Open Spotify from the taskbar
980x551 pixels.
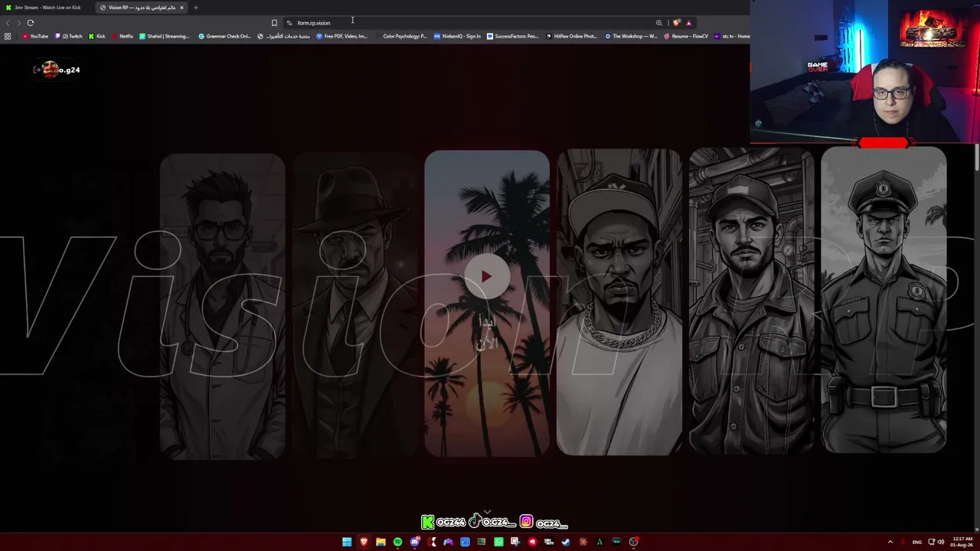click(x=397, y=542)
